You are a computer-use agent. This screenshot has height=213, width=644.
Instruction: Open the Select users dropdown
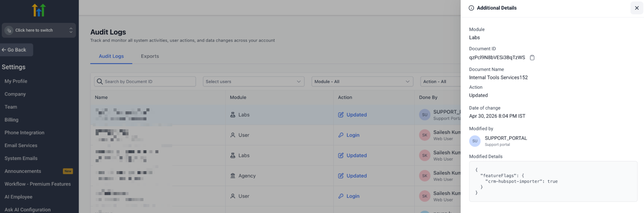click(x=253, y=81)
